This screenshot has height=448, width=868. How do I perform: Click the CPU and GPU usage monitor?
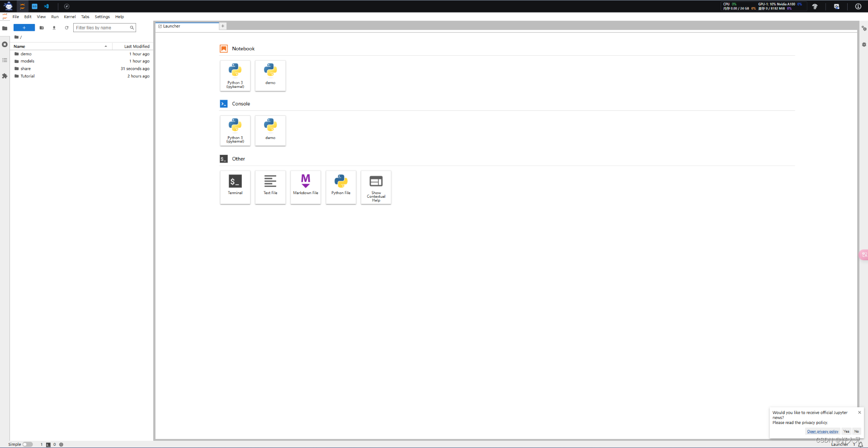(x=763, y=6)
